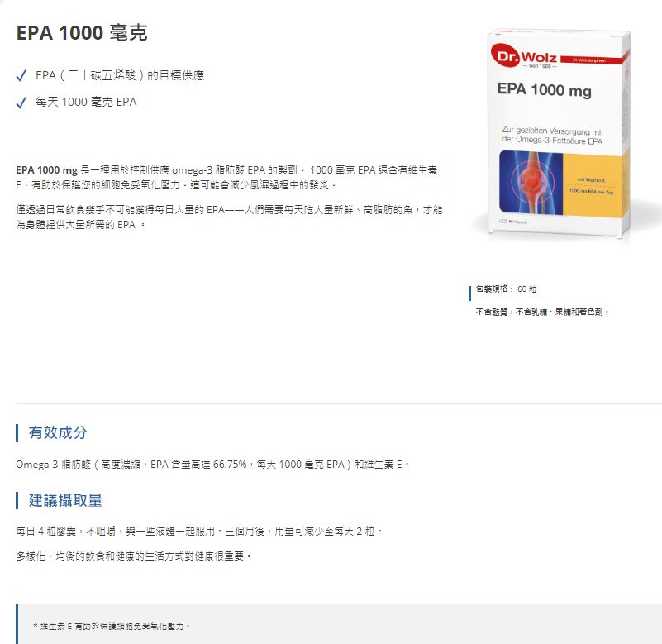Click the Dr. Wolz logo on package
662x644 pixels.
524,57
